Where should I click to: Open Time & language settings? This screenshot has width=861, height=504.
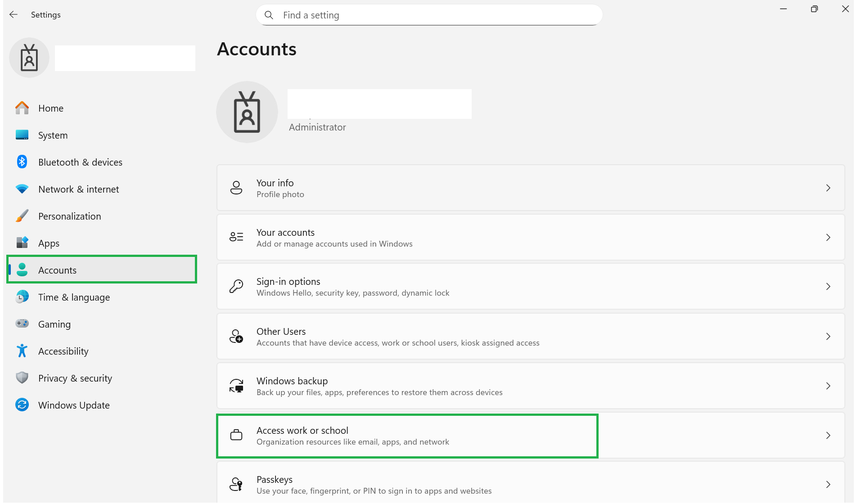[x=102, y=297]
